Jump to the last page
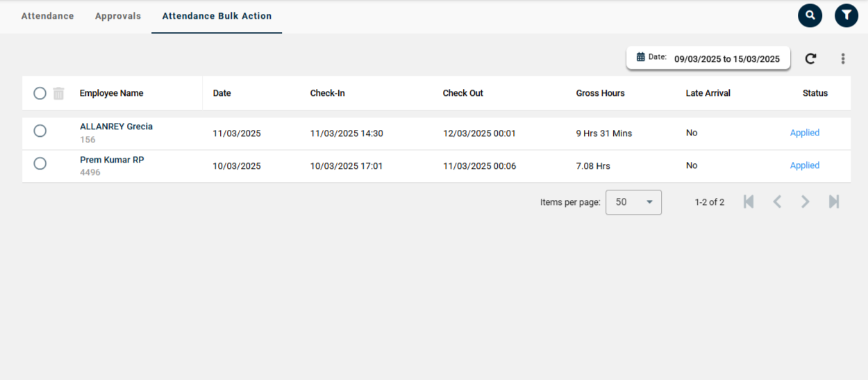 834,202
